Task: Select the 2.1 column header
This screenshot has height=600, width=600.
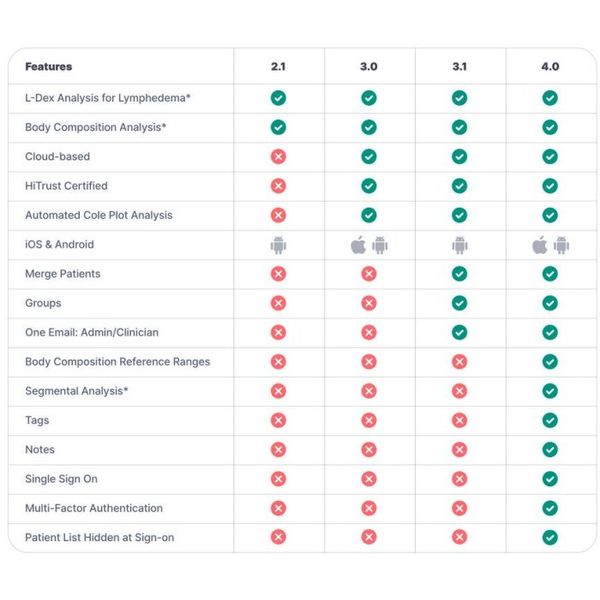Action: 278,67
